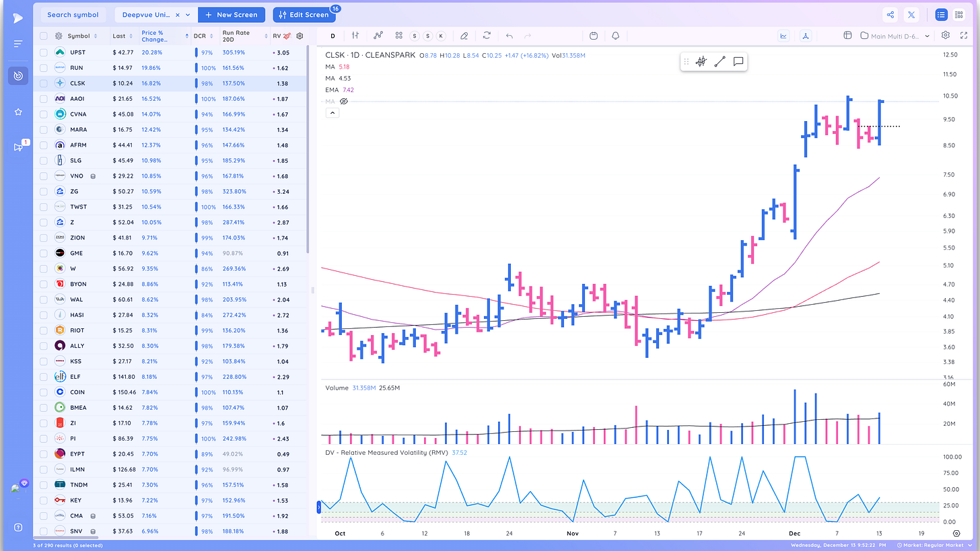Open the gear icon next to RV column
The width and height of the screenshot is (980, 551).
click(x=300, y=36)
